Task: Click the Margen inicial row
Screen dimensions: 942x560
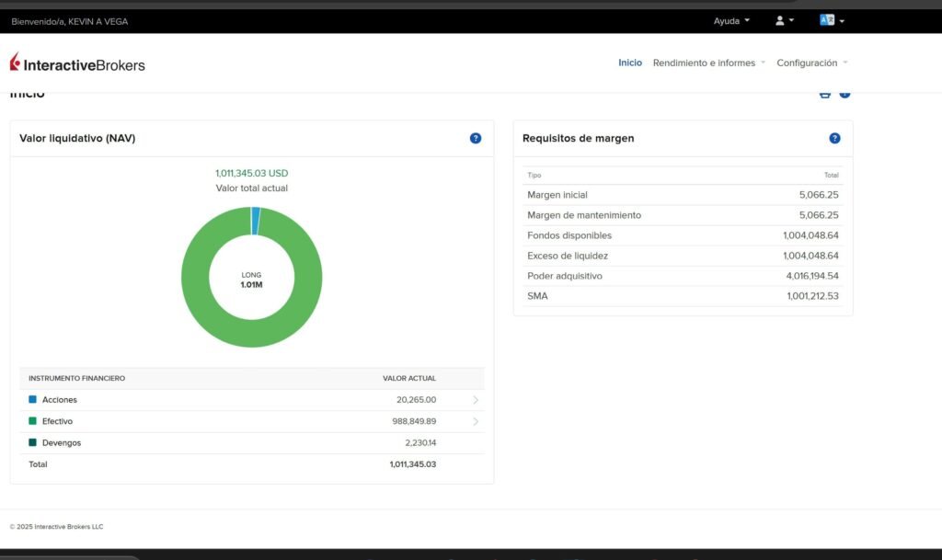Action: coord(683,195)
